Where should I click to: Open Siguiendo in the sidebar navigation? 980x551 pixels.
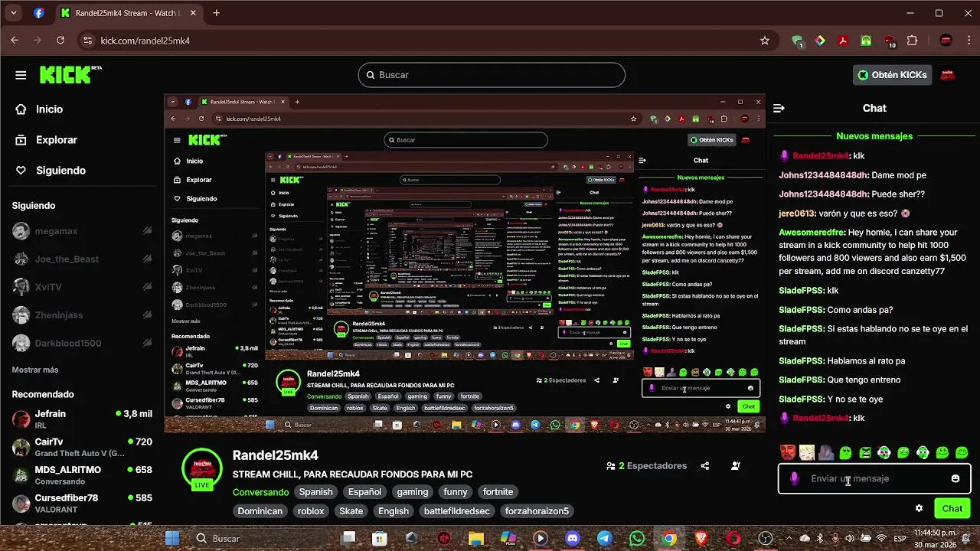[x=60, y=171]
